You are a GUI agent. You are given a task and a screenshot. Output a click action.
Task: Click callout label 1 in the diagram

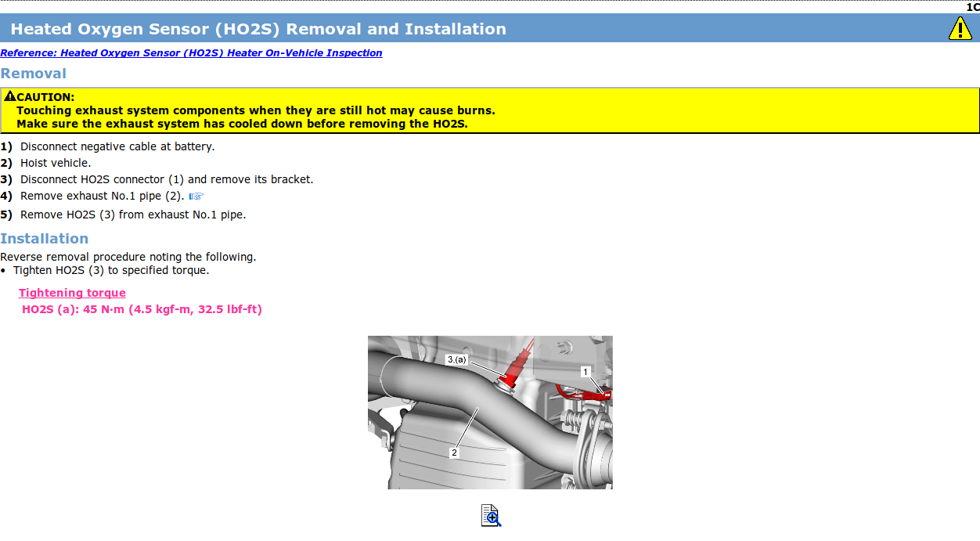tap(585, 372)
